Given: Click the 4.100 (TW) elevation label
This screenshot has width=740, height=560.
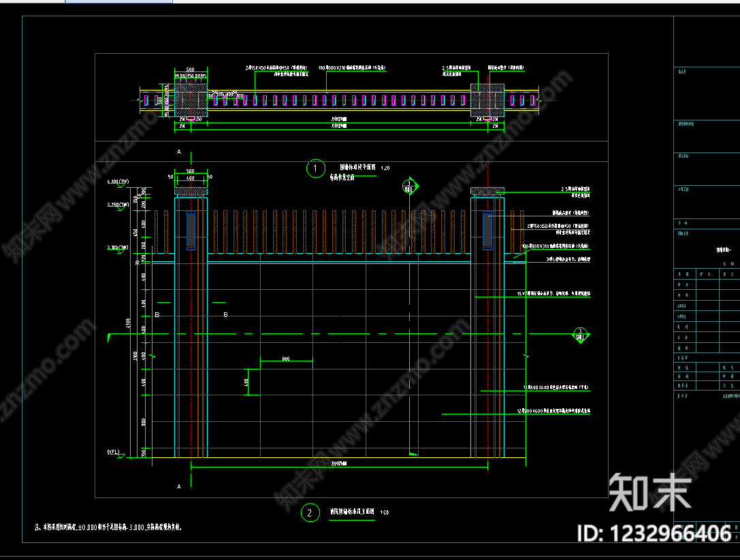Looking at the screenshot, I should [x=118, y=182].
